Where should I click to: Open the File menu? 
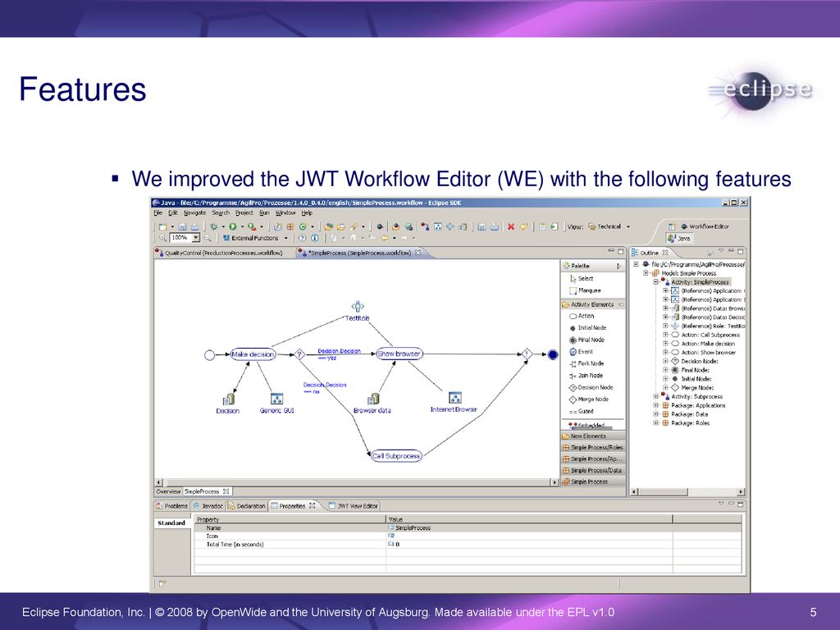157,212
